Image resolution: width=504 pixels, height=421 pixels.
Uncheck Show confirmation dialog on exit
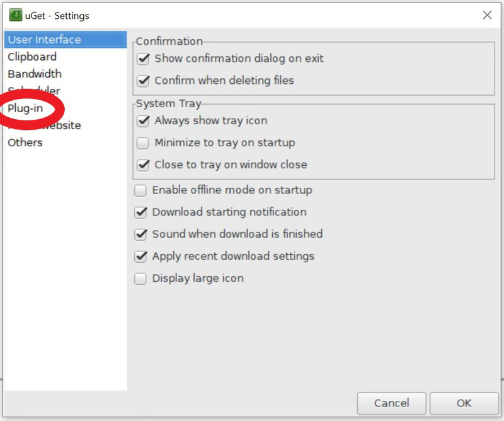(143, 59)
